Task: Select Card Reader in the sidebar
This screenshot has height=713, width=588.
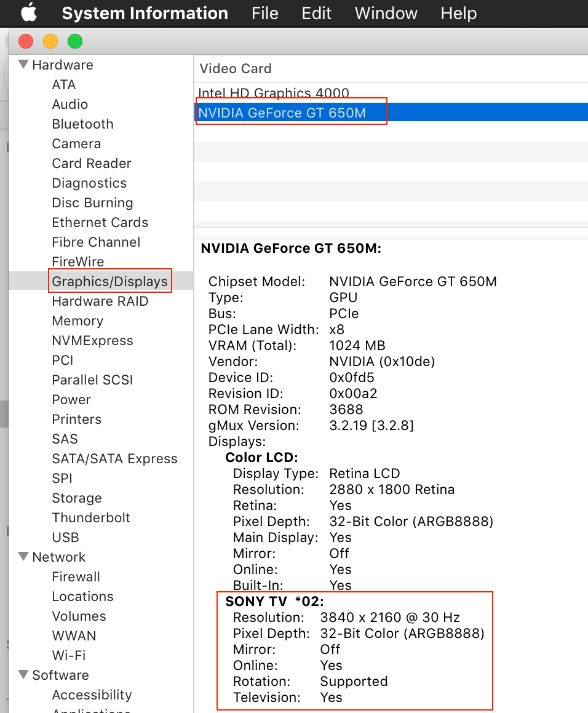Action: (92, 163)
